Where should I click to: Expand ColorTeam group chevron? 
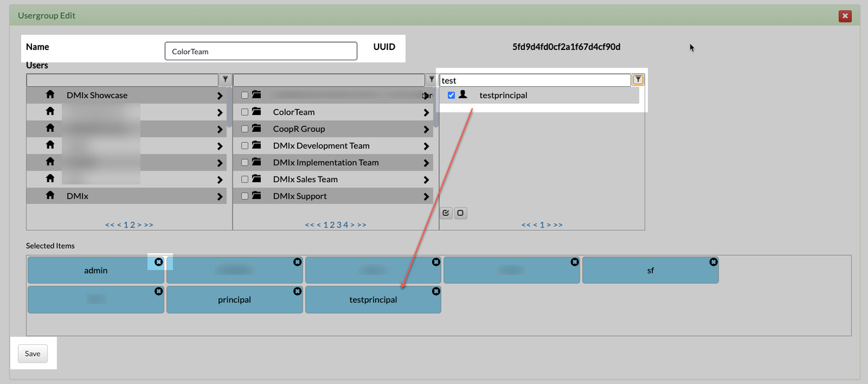[x=426, y=112]
